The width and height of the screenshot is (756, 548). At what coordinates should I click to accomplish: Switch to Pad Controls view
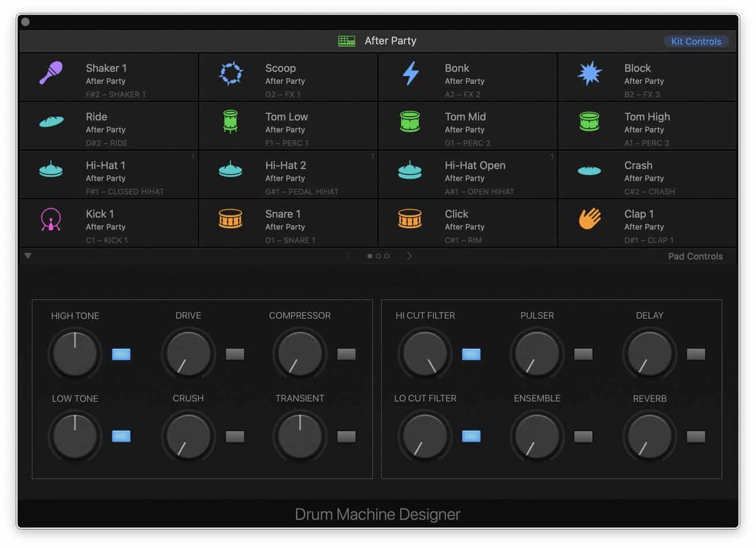click(695, 256)
